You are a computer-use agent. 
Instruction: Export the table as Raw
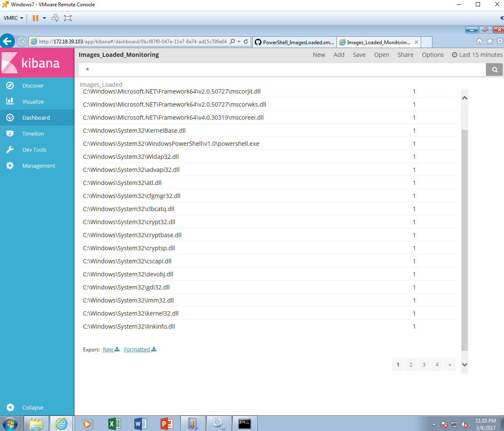tap(111, 349)
